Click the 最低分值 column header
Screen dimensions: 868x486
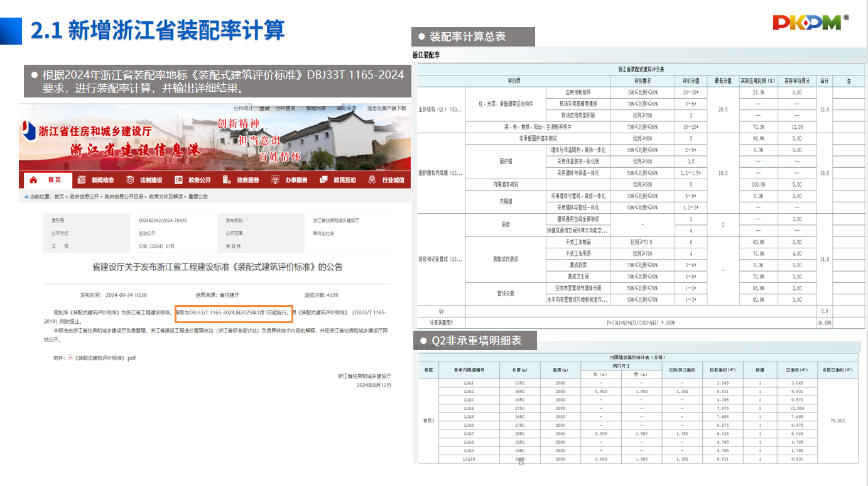pos(723,81)
